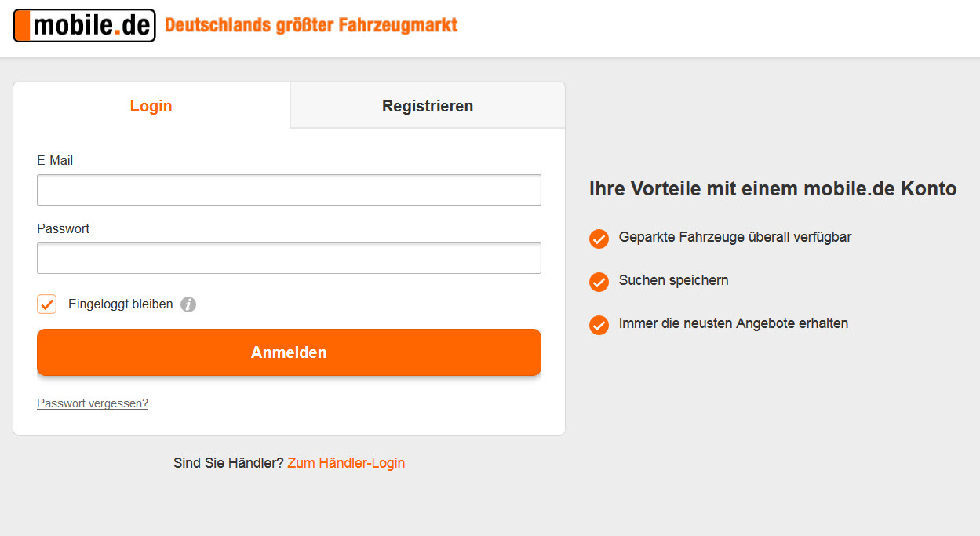This screenshot has width=980, height=536.
Task: Toggle the Eingeloggt bleiben checkbox
Action: coord(47,304)
